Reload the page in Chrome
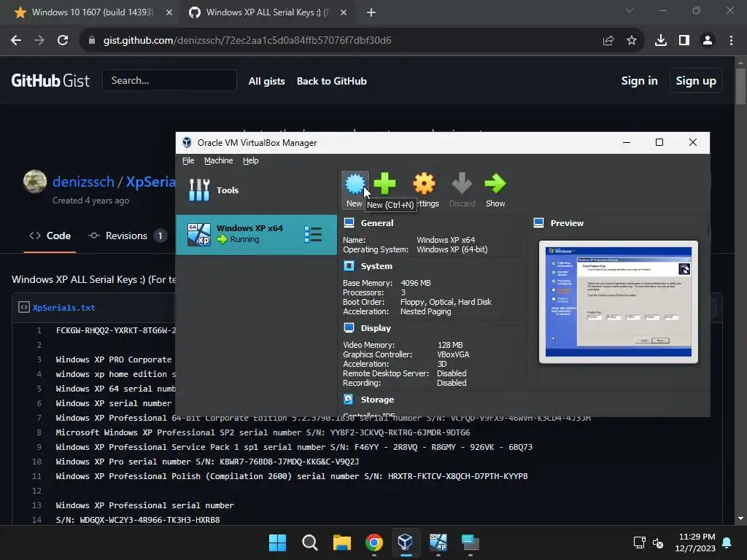The height and width of the screenshot is (560, 747). [63, 41]
